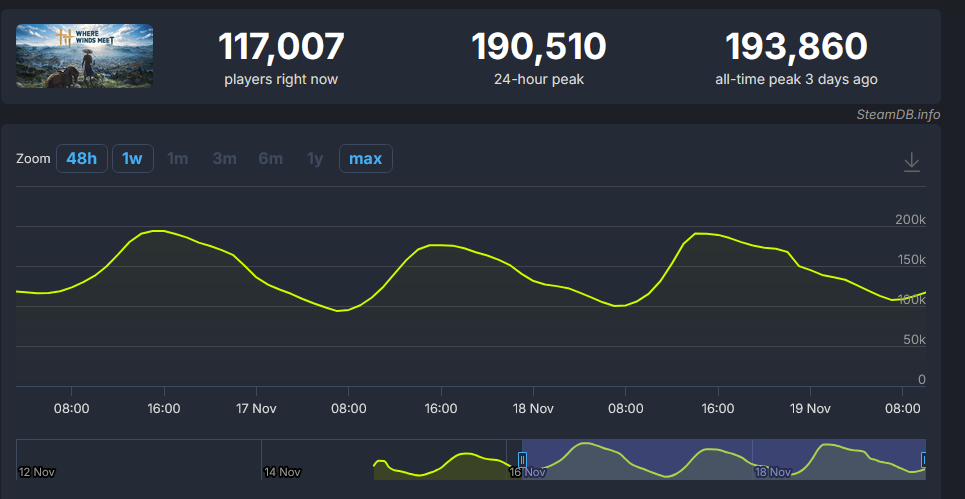This screenshot has width=965, height=499.
Task: Select the 'players right now' label
Action: pyautogui.click(x=281, y=79)
